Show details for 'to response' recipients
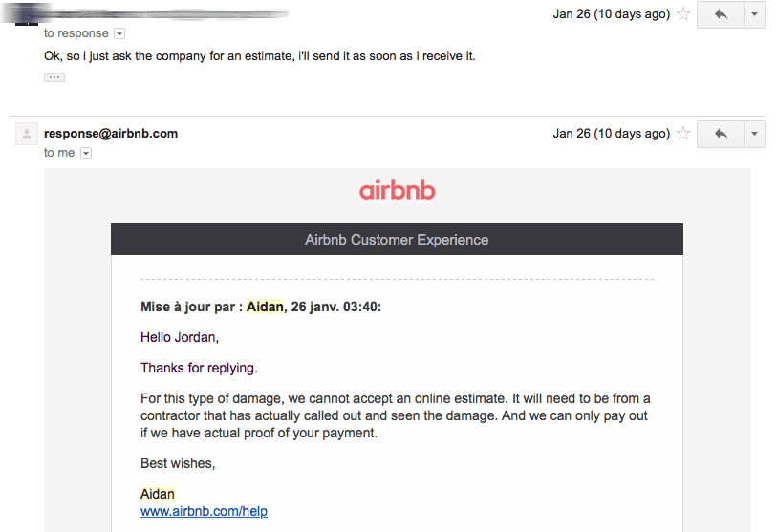 pos(119,33)
